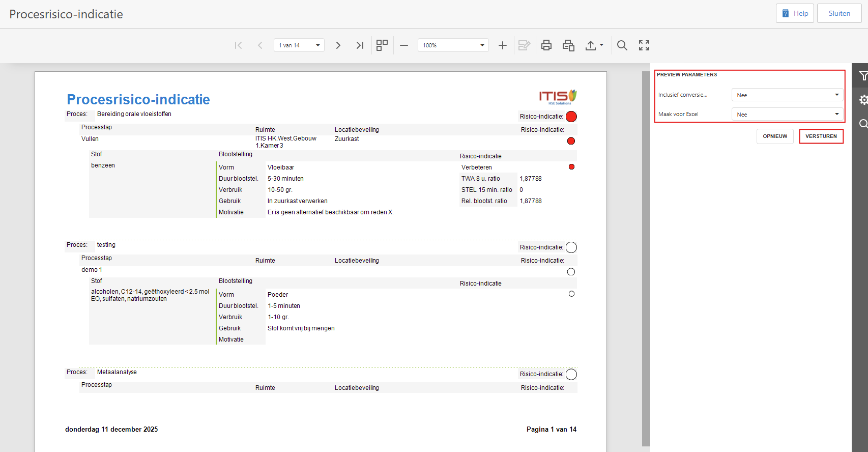Image resolution: width=868 pixels, height=452 pixels.
Task: Click the report's vertical scrollbar
Action: pos(646,255)
